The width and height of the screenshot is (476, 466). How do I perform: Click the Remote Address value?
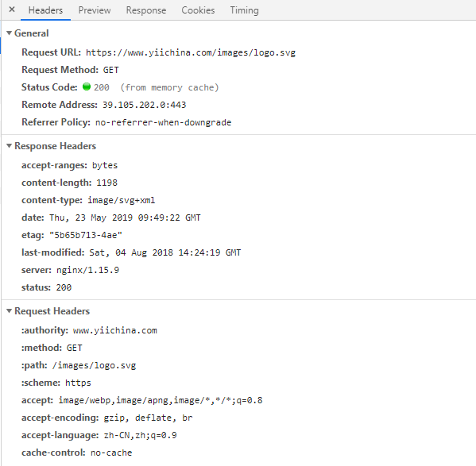point(144,105)
